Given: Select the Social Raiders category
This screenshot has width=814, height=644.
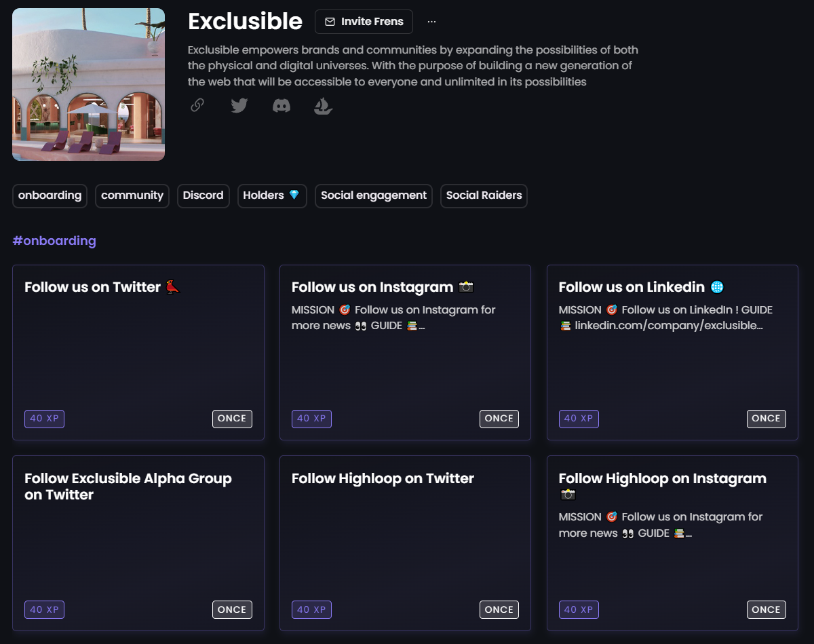Looking at the screenshot, I should click(484, 195).
